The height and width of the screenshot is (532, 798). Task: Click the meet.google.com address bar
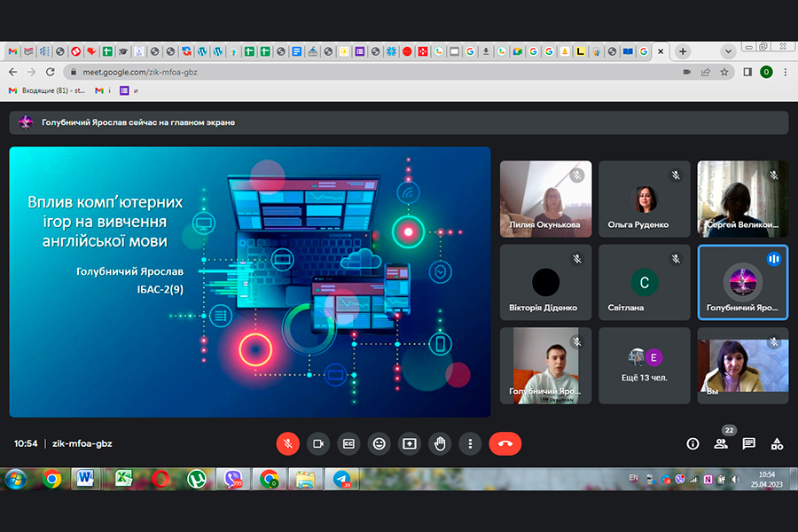point(355,72)
